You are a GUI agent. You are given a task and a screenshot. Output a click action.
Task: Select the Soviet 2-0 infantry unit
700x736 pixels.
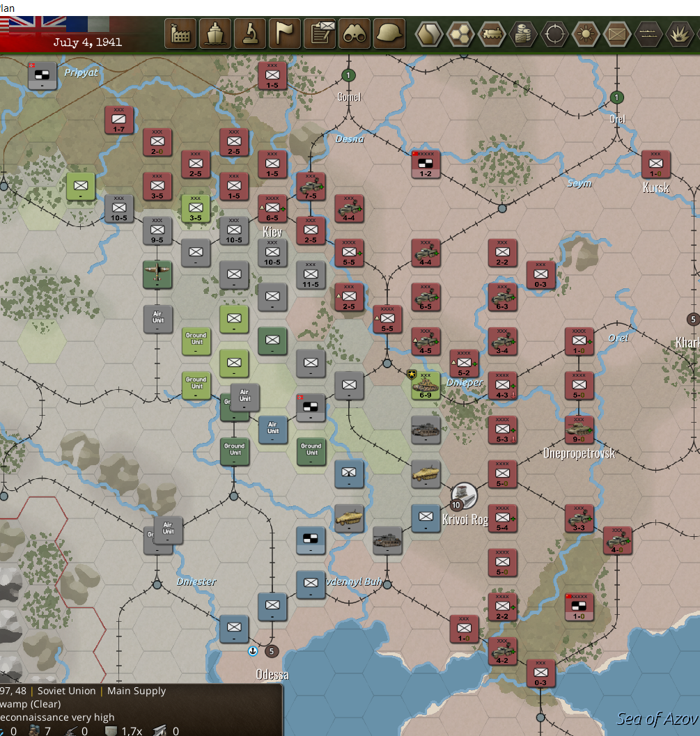(157, 142)
